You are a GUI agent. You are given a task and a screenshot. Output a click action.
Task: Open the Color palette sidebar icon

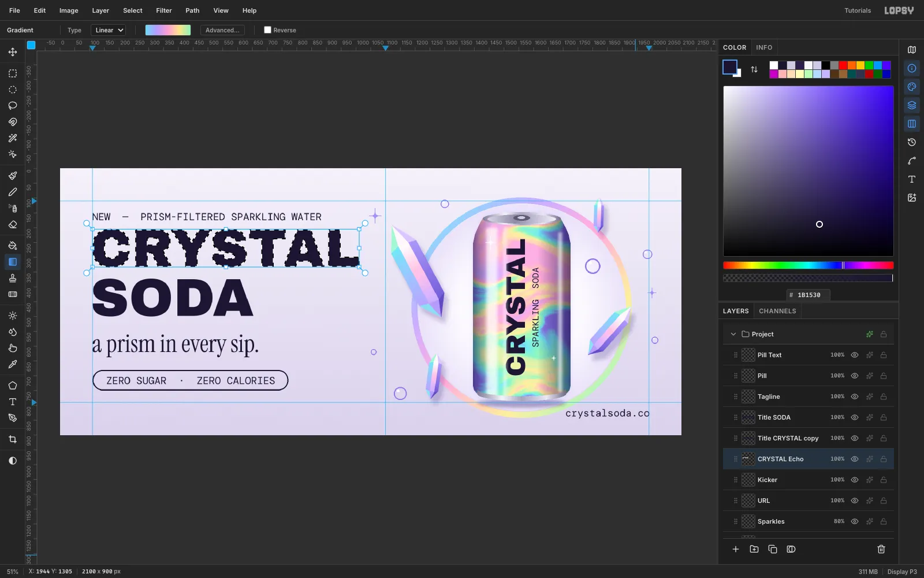click(912, 87)
